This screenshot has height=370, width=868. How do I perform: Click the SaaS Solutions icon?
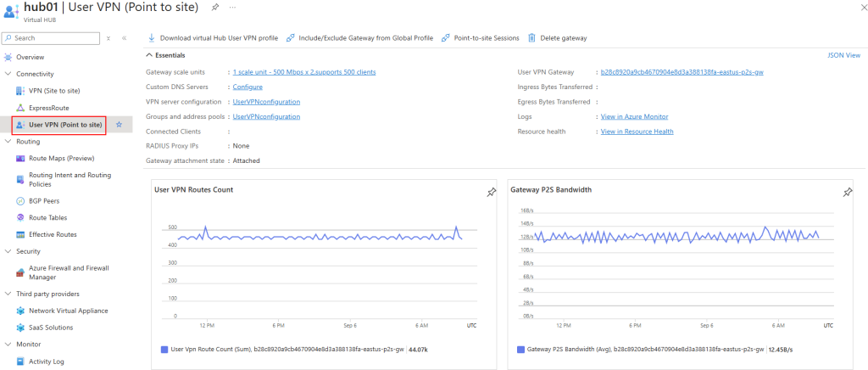[20, 328]
